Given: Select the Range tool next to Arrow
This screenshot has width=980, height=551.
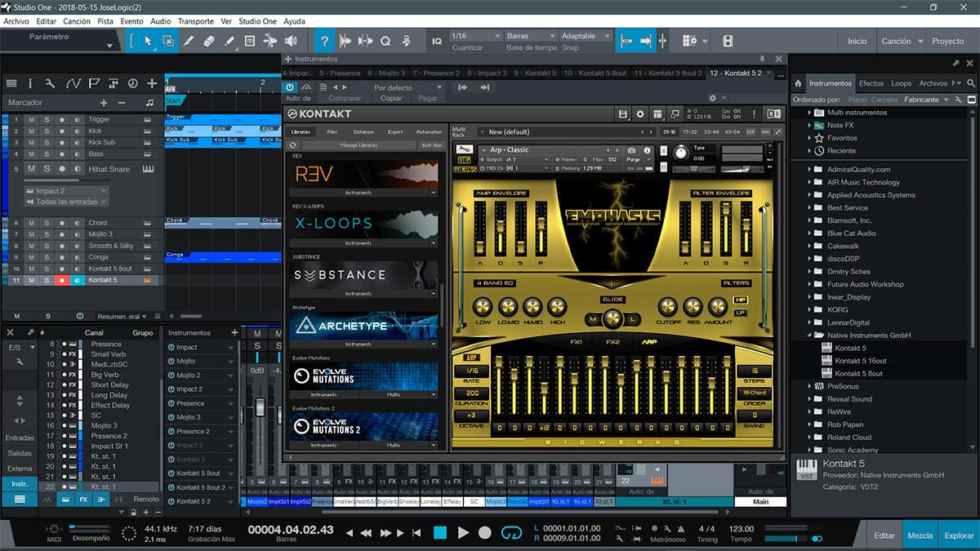Looking at the screenshot, I should [168, 41].
